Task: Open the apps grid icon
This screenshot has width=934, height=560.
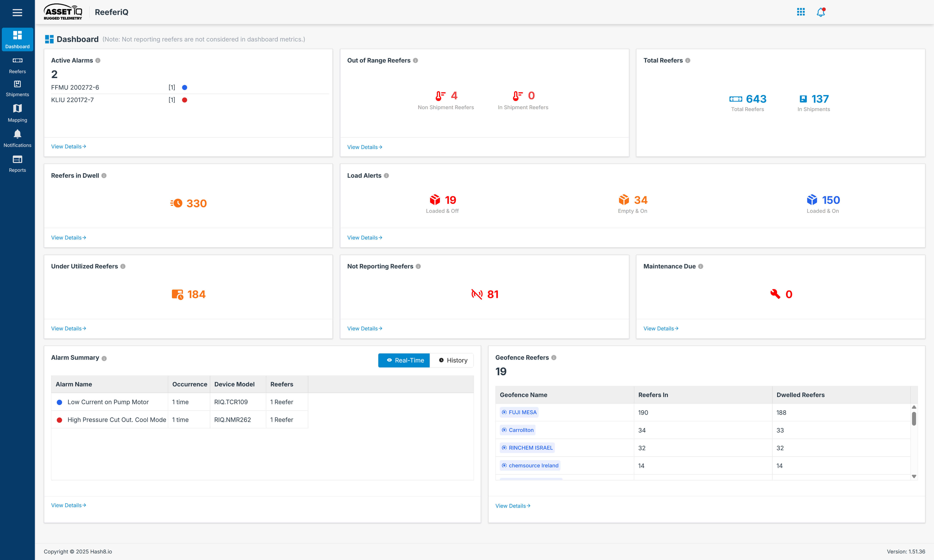Action: [801, 12]
